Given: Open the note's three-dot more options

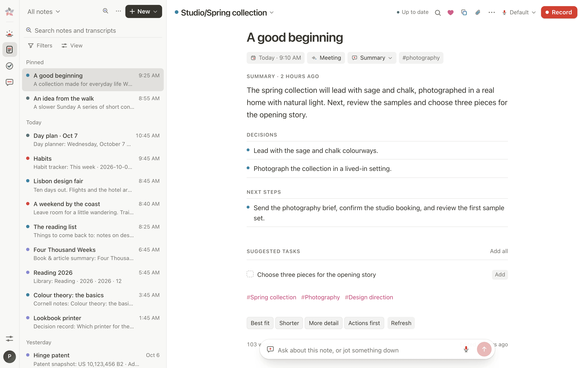Looking at the screenshot, I should [x=492, y=12].
